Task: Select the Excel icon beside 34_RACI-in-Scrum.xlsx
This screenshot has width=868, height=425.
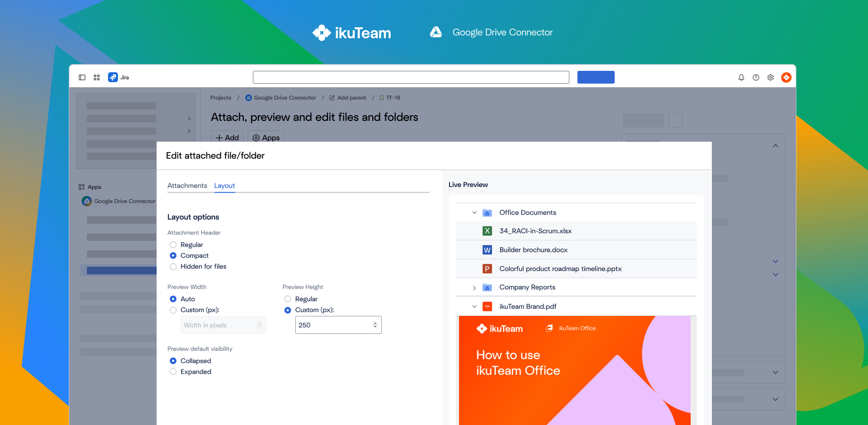Action: click(x=487, y=231)
